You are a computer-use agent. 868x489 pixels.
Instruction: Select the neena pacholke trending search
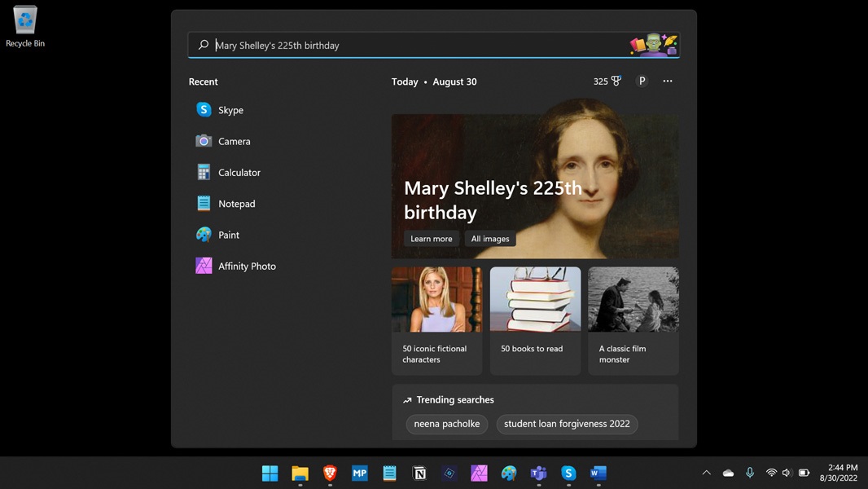coord(447,424)
